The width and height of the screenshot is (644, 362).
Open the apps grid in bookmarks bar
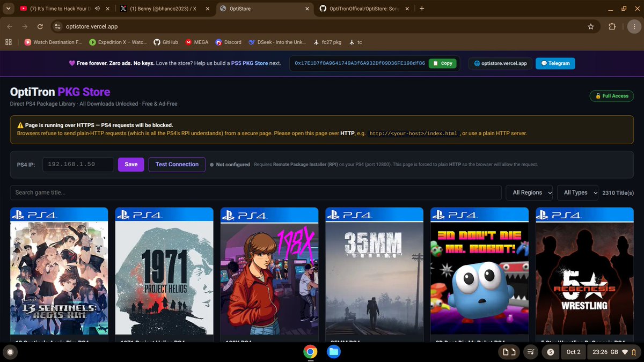9,42
